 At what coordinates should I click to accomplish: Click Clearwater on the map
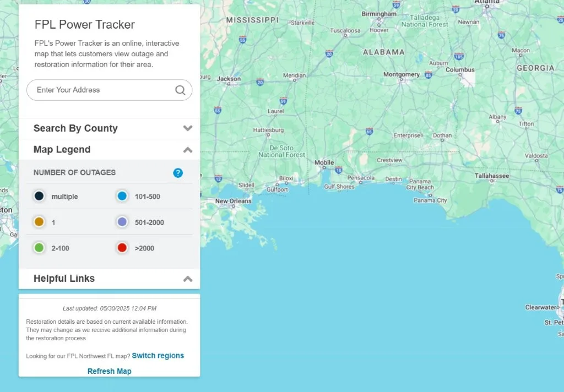coord(541,307)
